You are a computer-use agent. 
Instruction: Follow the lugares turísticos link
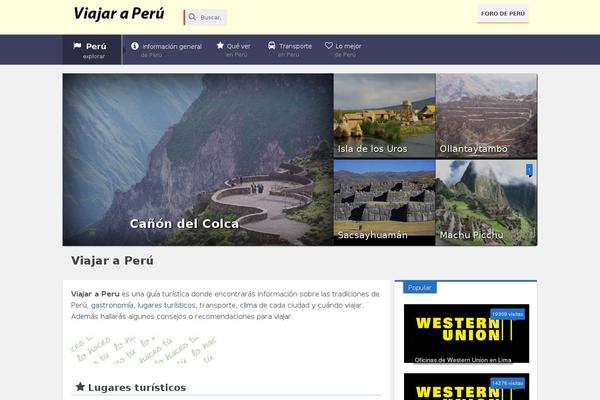tap(166, 305)
